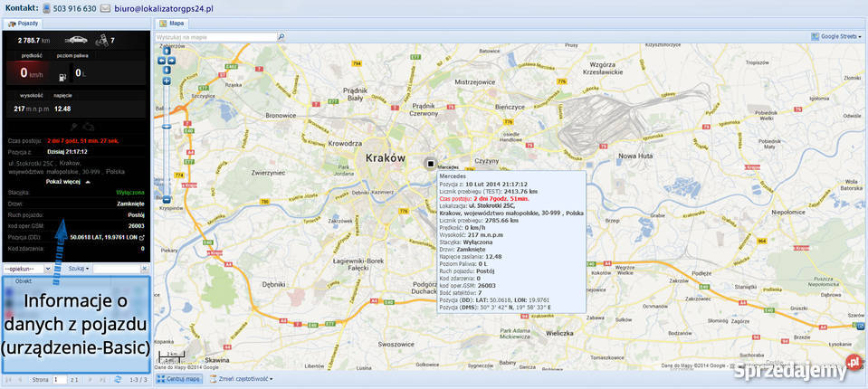Click the coordinates 50.0618 LAT, 19.9761 LON
868x389 pixels.
pos(103,237)
